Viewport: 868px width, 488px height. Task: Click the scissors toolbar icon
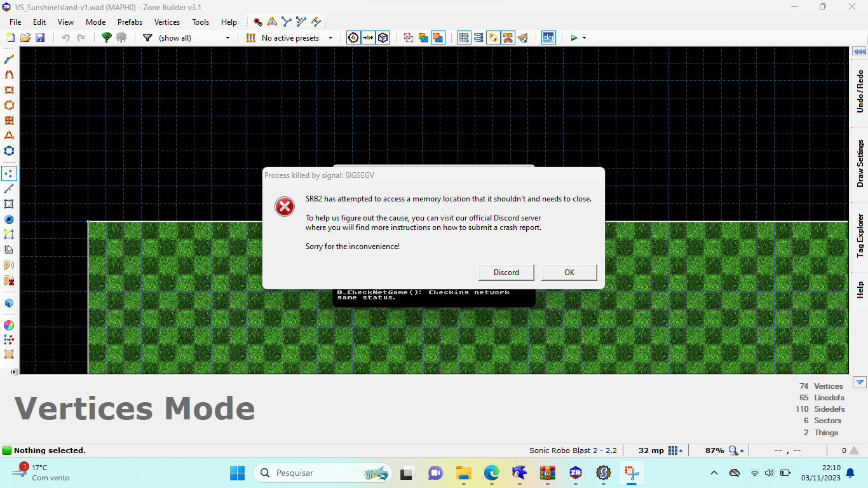click(508, 38)
